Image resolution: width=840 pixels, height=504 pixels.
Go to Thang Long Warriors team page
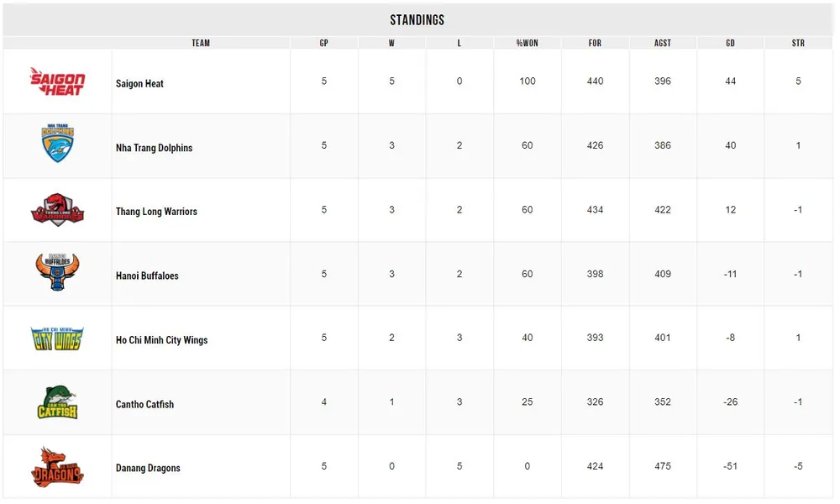[x=156, y=212]
